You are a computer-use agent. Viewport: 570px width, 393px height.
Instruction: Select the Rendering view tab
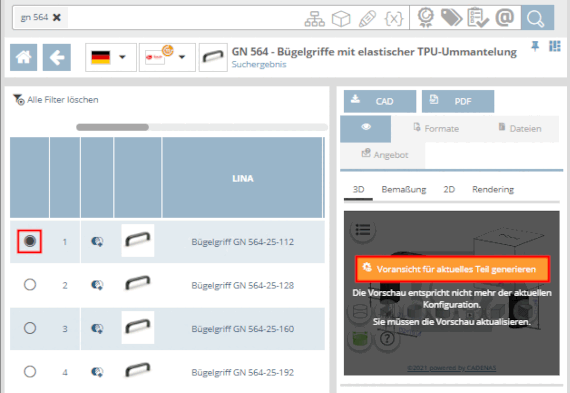click(x=493, y=189)
